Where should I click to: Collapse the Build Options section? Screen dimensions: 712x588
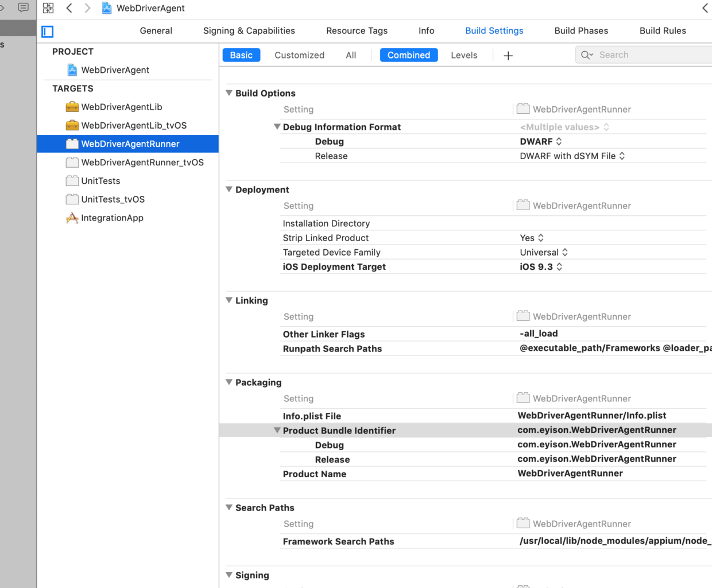(229, 92)
